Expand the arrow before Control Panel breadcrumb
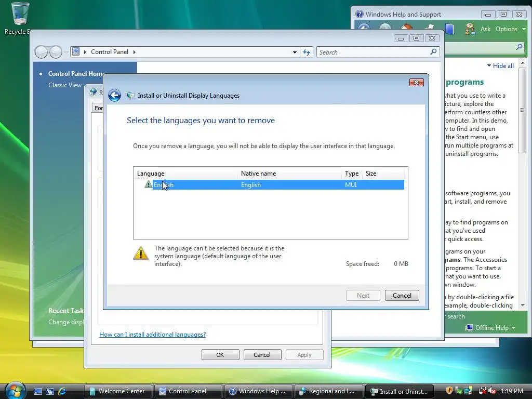 (x=85, y=52)
